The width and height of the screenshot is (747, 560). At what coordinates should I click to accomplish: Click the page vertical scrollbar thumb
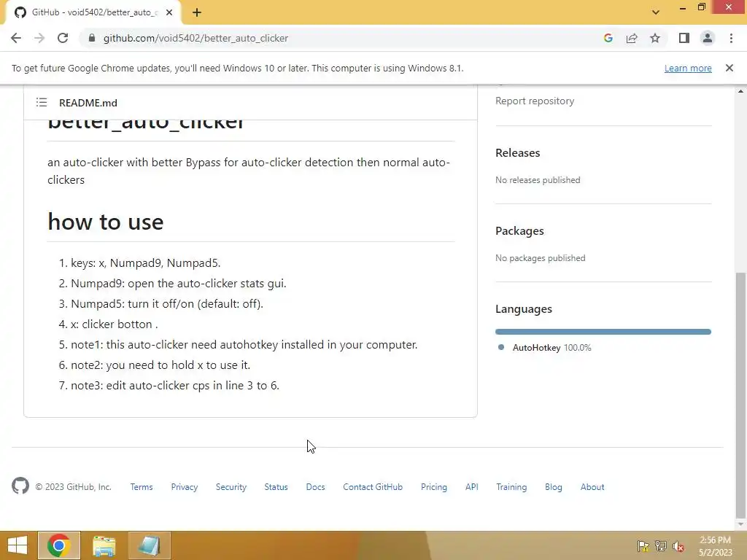tap(740, 395)
